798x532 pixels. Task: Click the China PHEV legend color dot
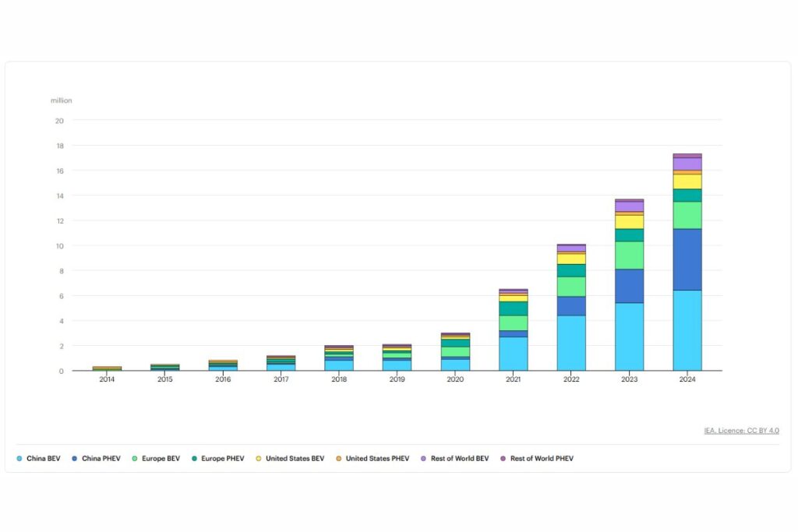tap(76, 459)
